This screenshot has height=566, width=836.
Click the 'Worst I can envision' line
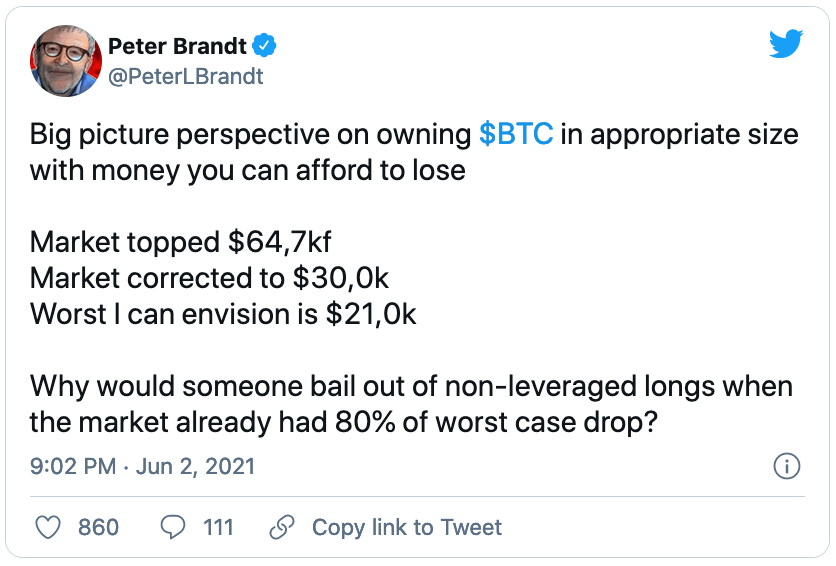(223, 314)
